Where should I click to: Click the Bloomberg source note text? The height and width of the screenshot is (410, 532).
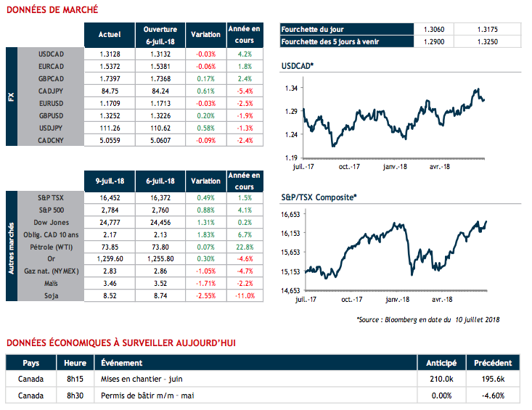[x=428, y=319]
